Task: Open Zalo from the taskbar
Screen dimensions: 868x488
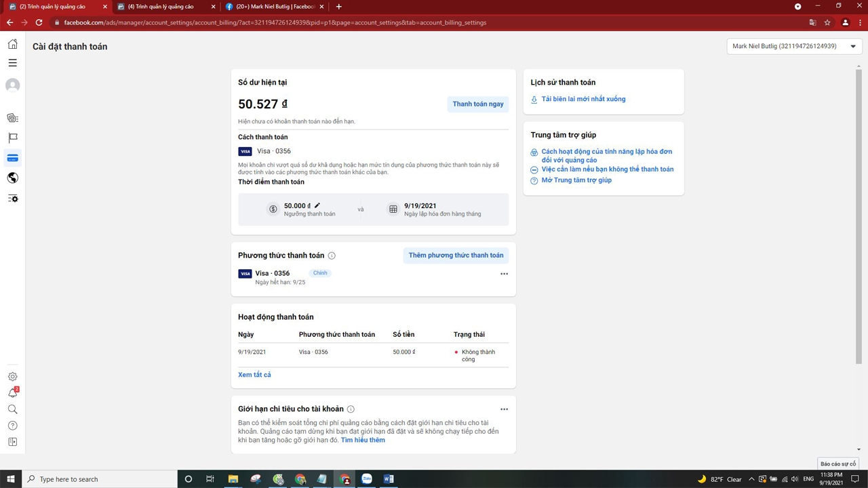Action: (367, 479)
